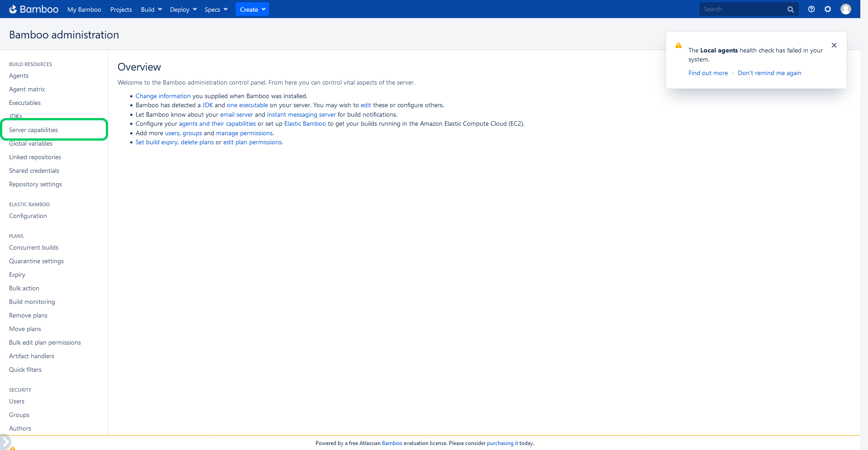Open Server capabilities in the sidebar
Image resolution: width=868 pixels, height=450 pixels.
tap(33, 130)
